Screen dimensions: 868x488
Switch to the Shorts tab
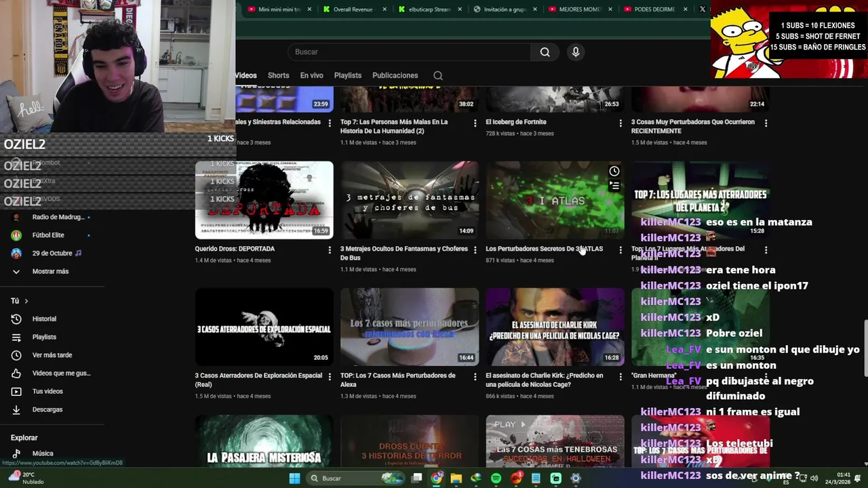point(278,76)
